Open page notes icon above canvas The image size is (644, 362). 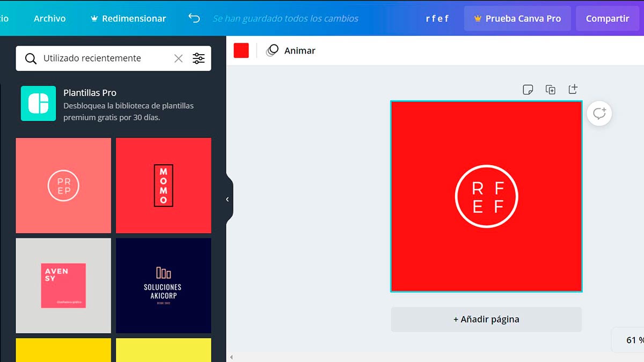(x=528, y=90)
